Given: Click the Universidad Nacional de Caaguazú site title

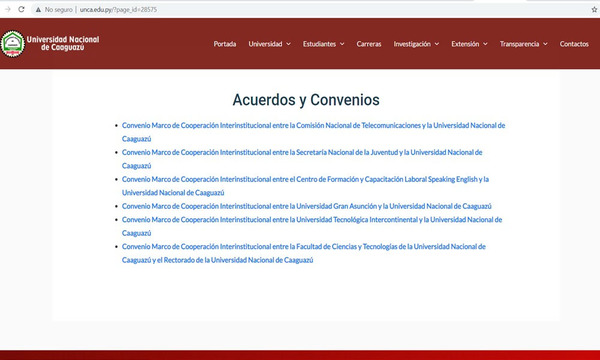Looking at the screenshot, I should 63,43.
